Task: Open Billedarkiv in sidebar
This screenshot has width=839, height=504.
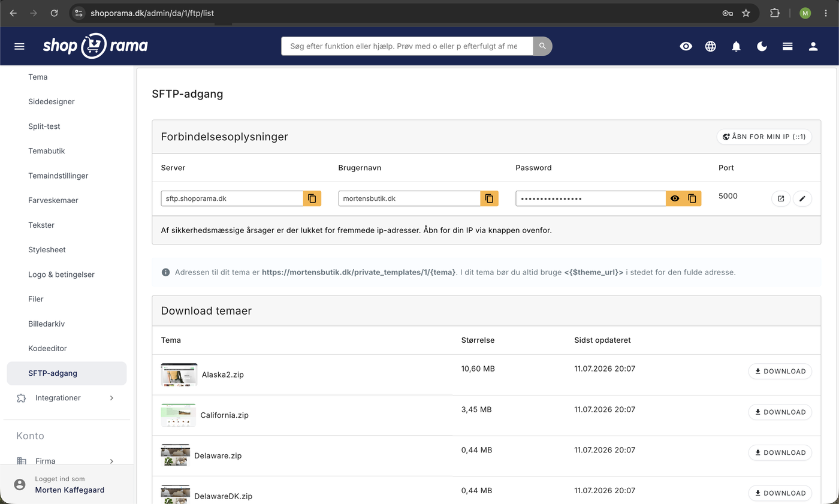Action: coord(46,324)
